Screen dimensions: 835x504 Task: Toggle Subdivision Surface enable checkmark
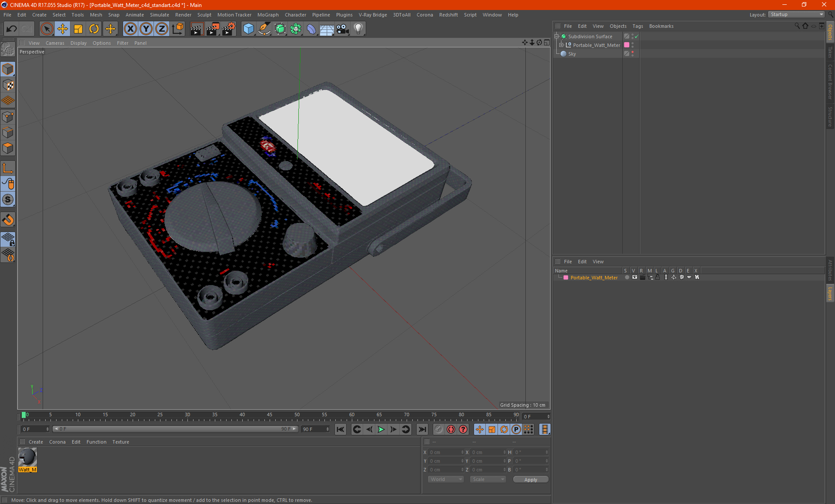(x=636, y=36)
